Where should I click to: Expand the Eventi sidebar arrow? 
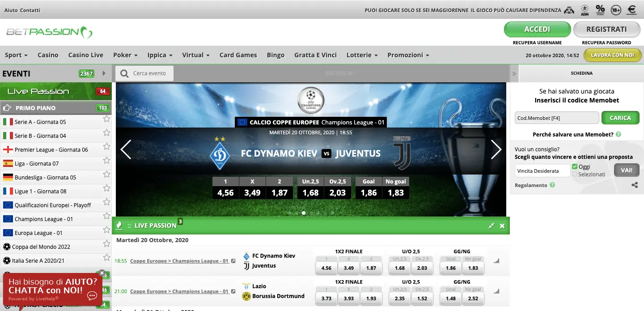tap(104, 73)
